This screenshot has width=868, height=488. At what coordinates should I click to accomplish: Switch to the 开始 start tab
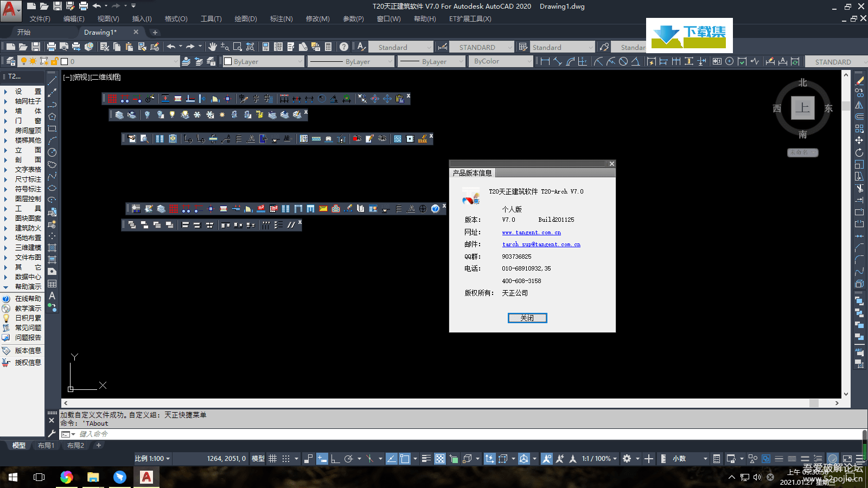click(24, 33)
